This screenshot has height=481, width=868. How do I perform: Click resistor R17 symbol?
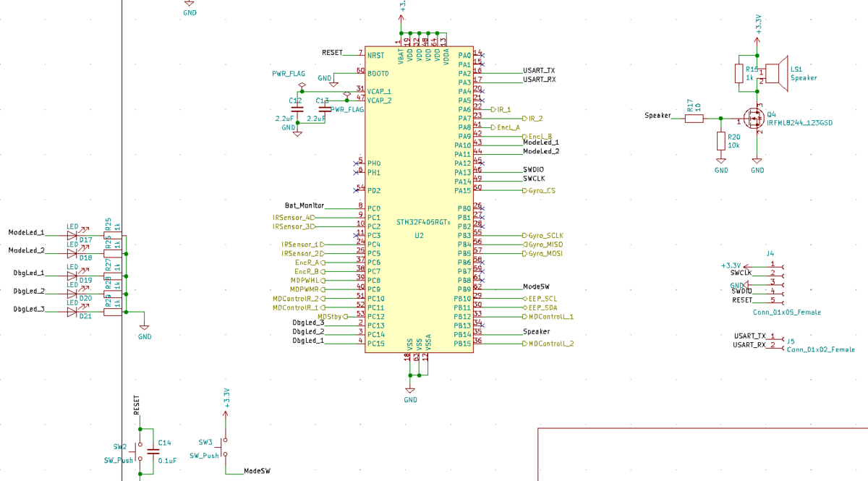pos(694,118)
